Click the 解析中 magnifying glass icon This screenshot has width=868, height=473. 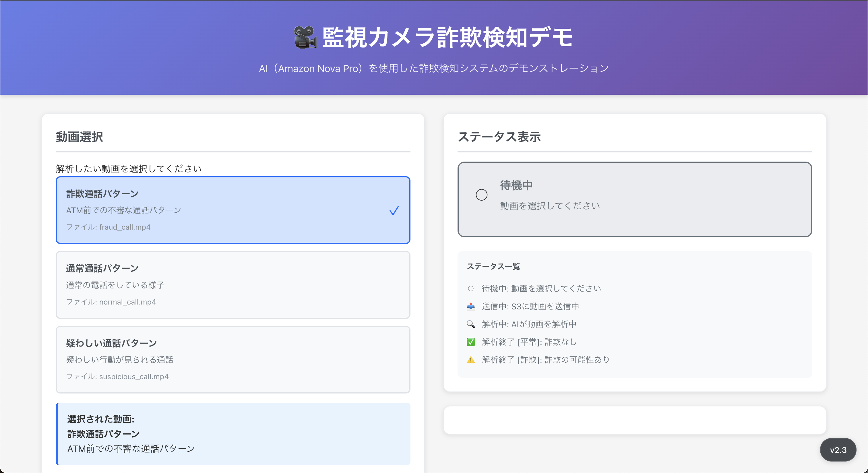pyautogui.click(x=471, y=324)
